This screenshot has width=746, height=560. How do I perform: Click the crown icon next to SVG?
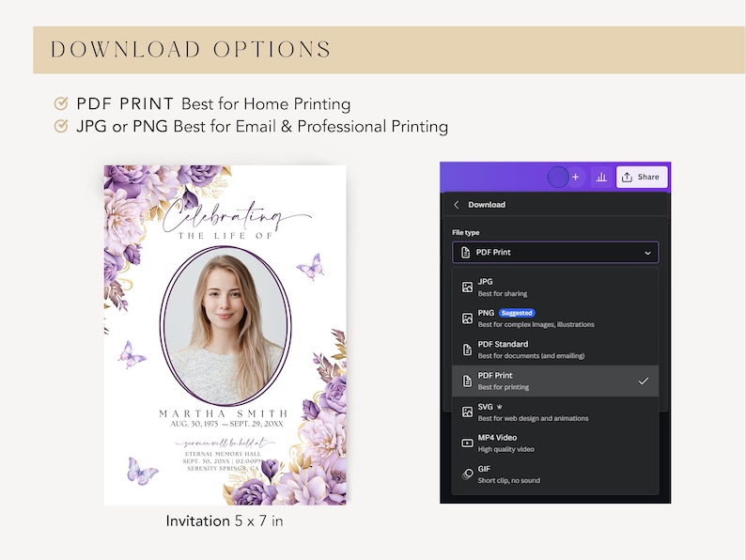(499, 407)
